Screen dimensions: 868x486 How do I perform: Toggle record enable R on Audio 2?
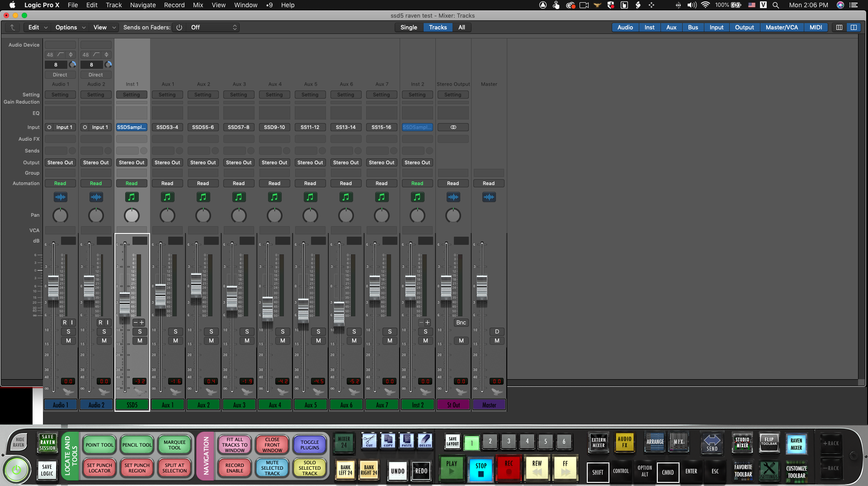pyautogui.click(x=100, y=323)
